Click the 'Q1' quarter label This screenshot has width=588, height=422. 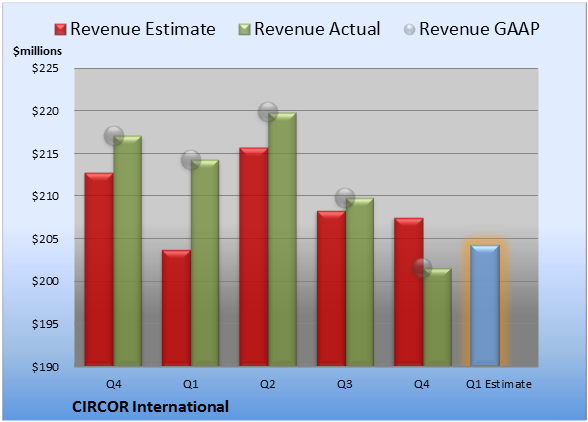pyautogui.click(x=190, y=384)
